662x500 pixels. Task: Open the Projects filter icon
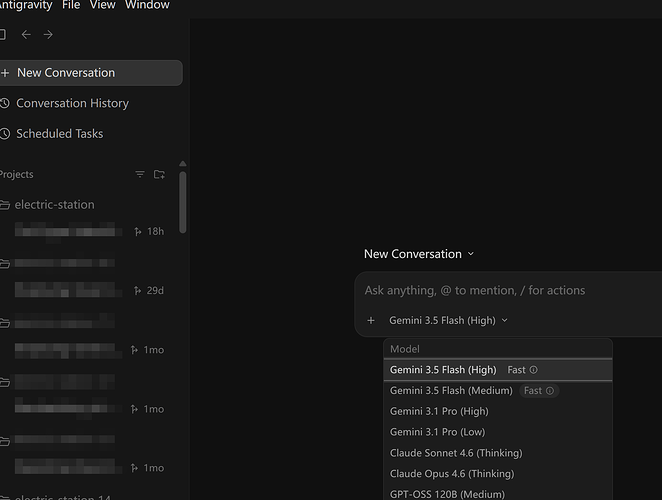coord(140,174)
